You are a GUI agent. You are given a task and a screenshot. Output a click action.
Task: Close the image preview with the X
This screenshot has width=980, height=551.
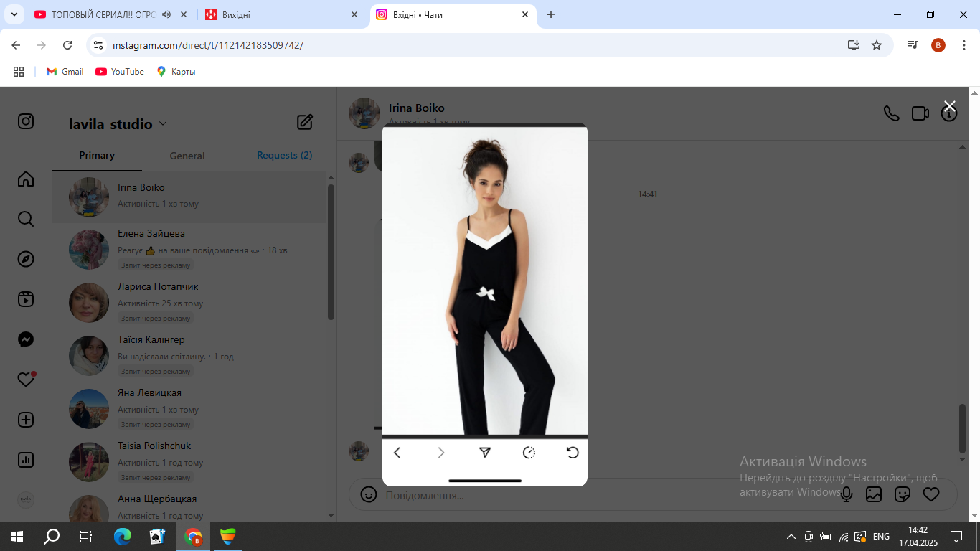(949, 106)
